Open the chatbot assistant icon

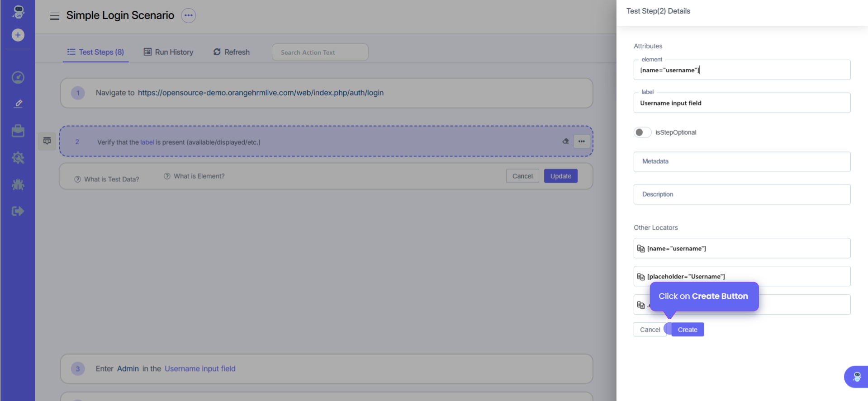click(x=856, y=377)
